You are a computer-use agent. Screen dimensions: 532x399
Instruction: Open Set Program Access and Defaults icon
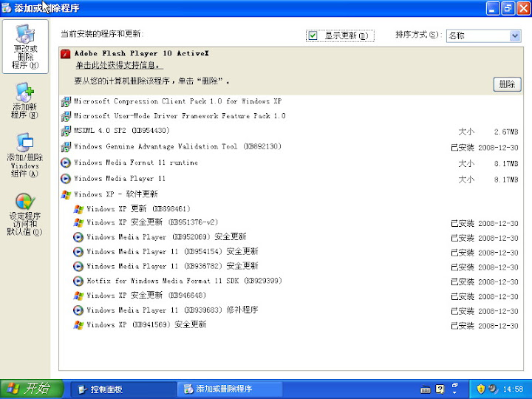[x=25, y=214]
